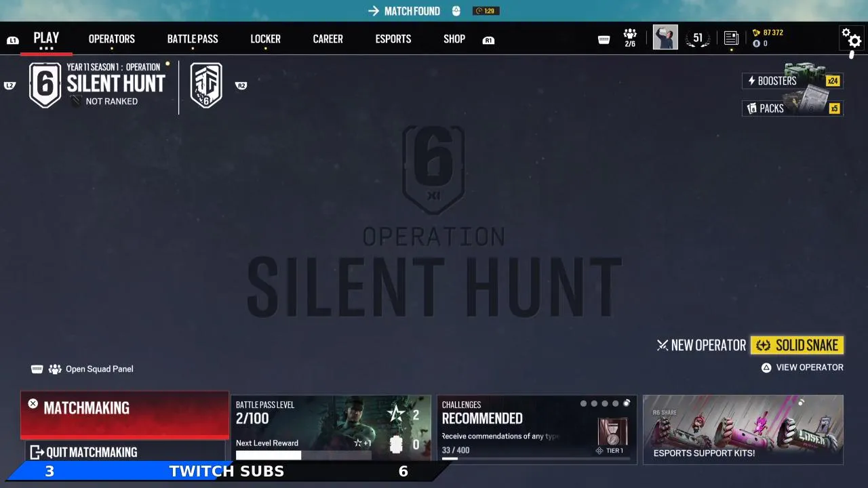Viewport: 868px width, 488px height.
Task: Click the matchmaking timer badge 1:29
Action: [x=487, y=11]
